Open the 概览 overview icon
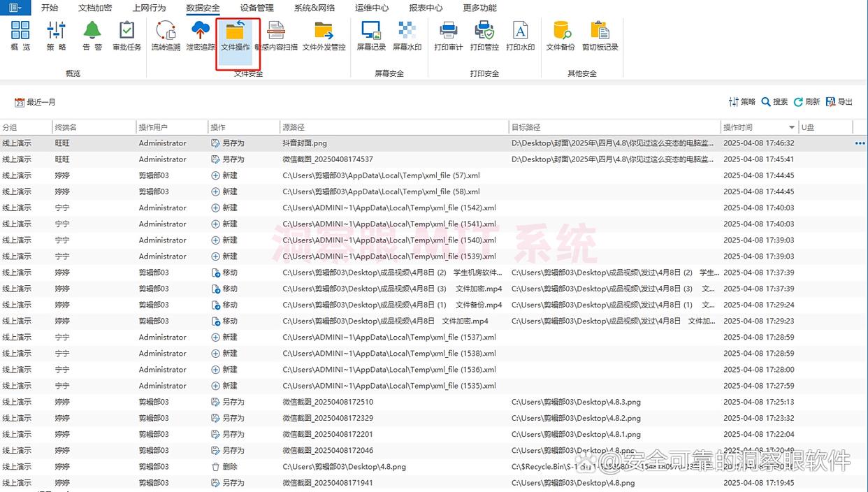 [21, 35]
